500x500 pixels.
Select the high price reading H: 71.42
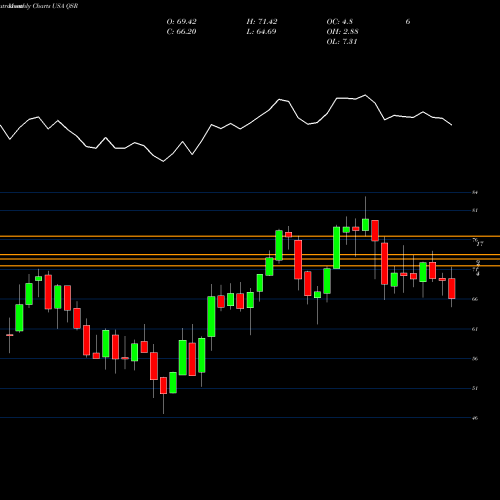262,22
